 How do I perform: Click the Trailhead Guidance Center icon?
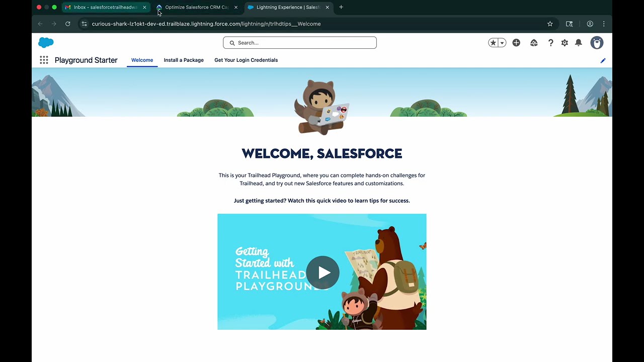(x=534, y=43)
